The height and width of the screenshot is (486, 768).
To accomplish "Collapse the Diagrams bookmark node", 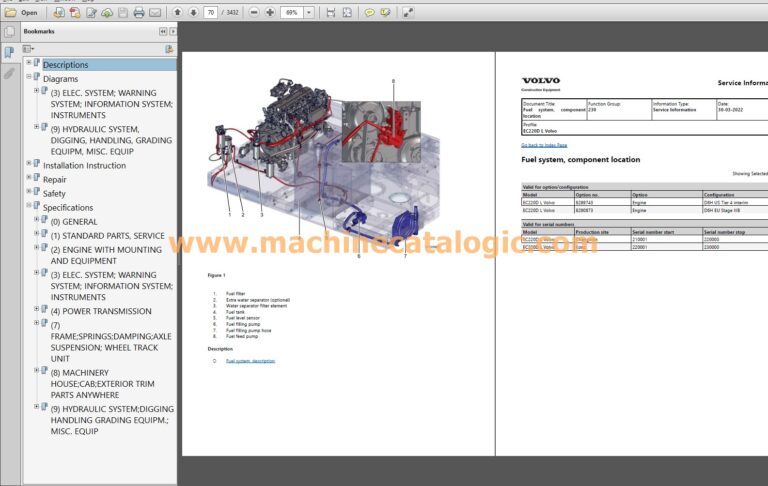I will 29,77.
